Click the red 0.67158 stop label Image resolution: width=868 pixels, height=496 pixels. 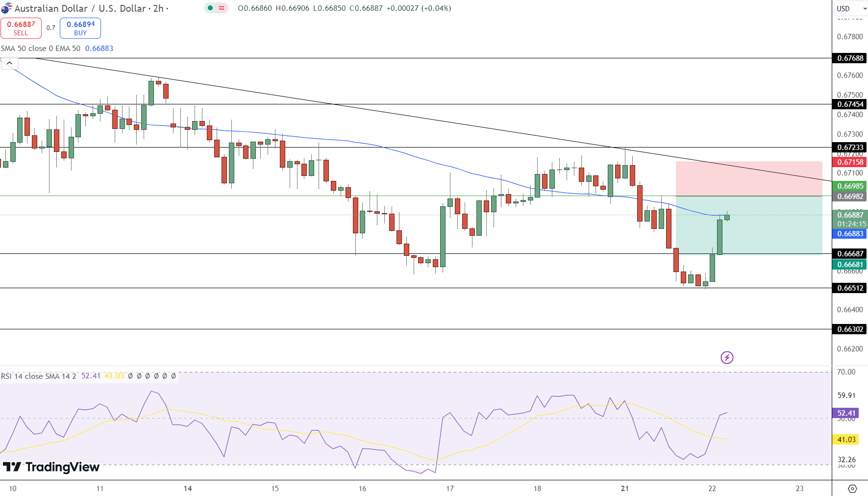pos(850,162)
